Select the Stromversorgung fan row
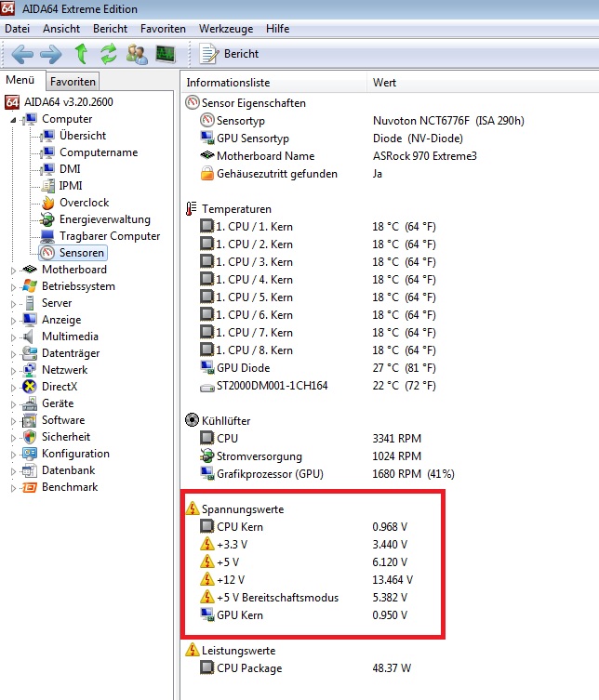Image resolution: width=599 pixels, height=700 pixels. pos(311,456)
